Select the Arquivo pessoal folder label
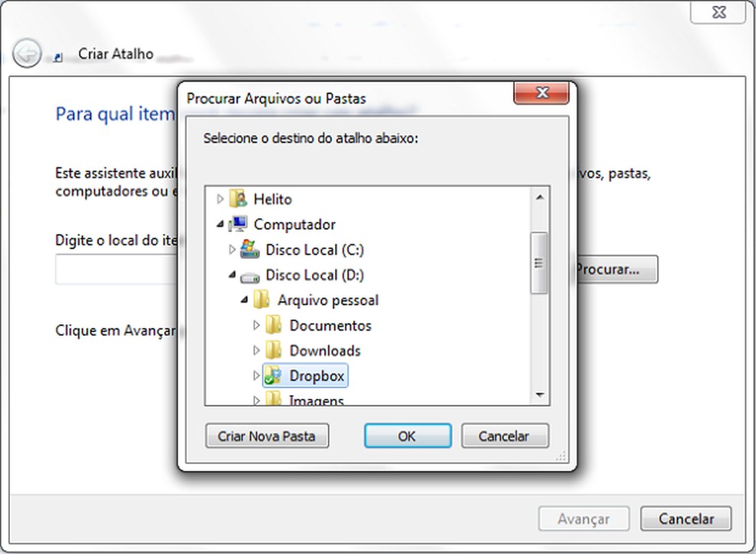The height and width of the screenshot is (554, 756). point(328,300)
